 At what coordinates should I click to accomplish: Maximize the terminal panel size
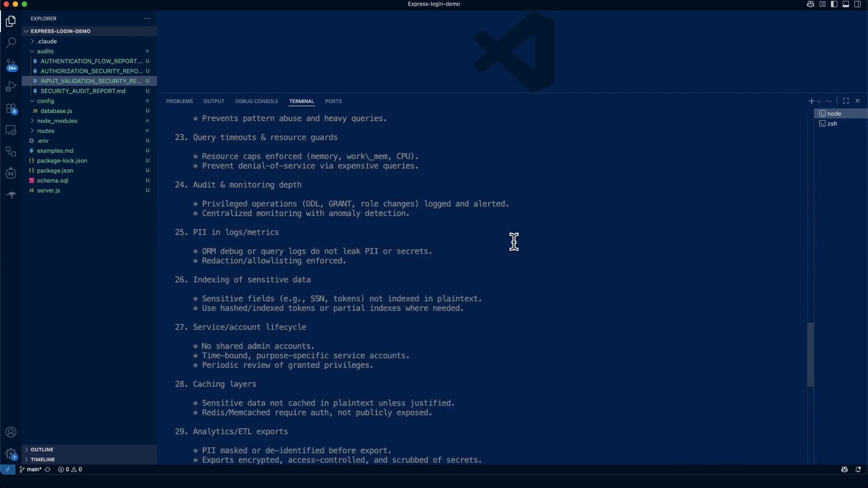pos(846,101)
